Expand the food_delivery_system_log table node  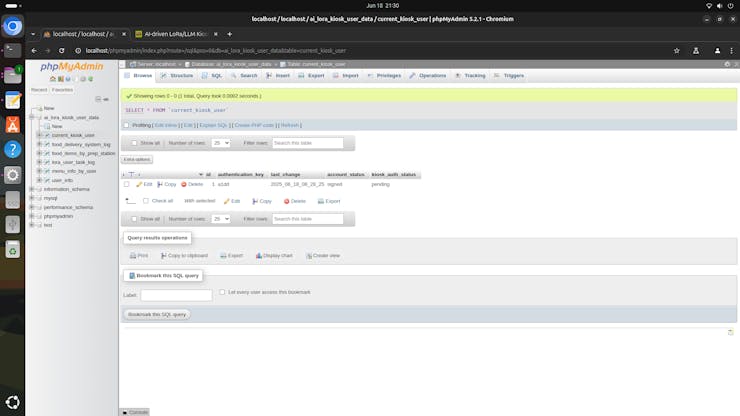coord(40,144)
